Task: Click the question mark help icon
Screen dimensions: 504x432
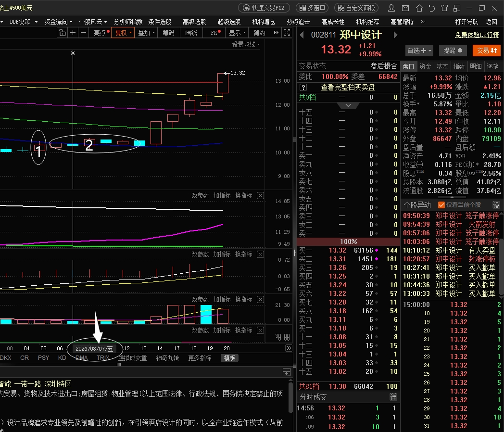Action: coord(303,88)
